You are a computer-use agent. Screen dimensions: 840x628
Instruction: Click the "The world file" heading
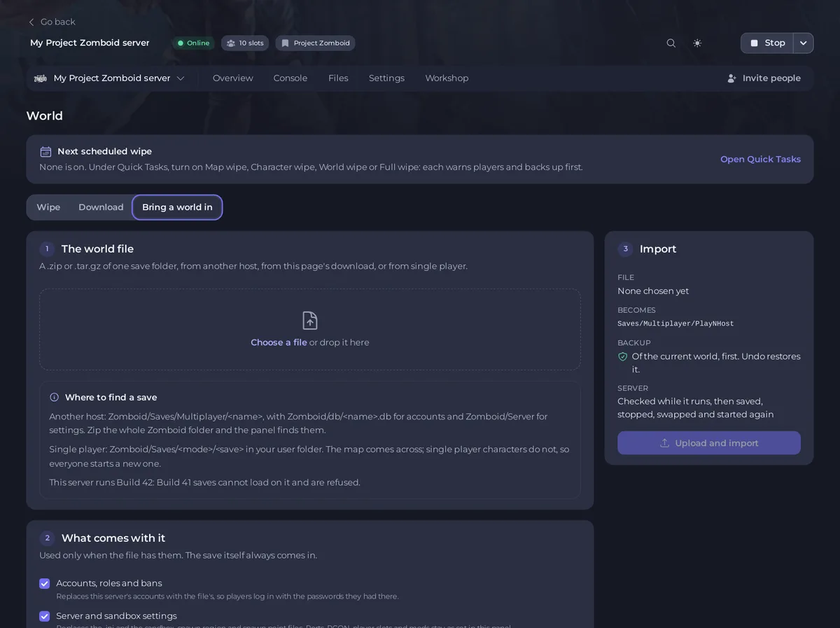point(97,249)
